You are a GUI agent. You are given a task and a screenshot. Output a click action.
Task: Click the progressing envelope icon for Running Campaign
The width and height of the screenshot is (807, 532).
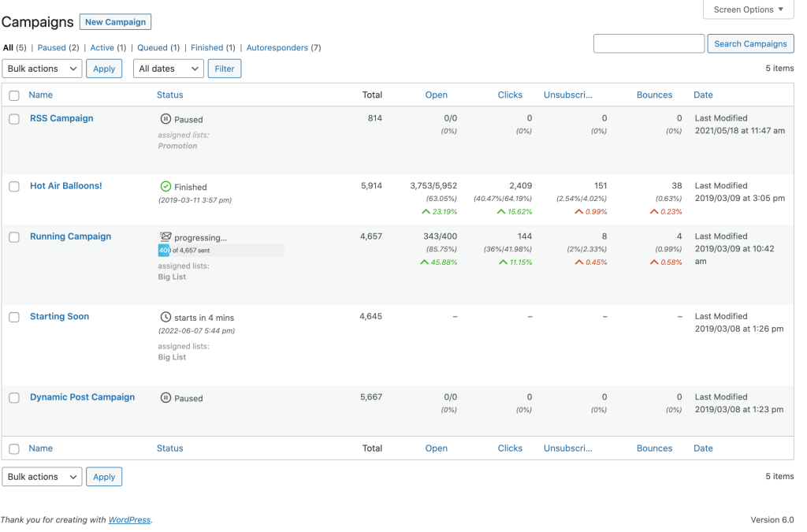coord(165,237)
